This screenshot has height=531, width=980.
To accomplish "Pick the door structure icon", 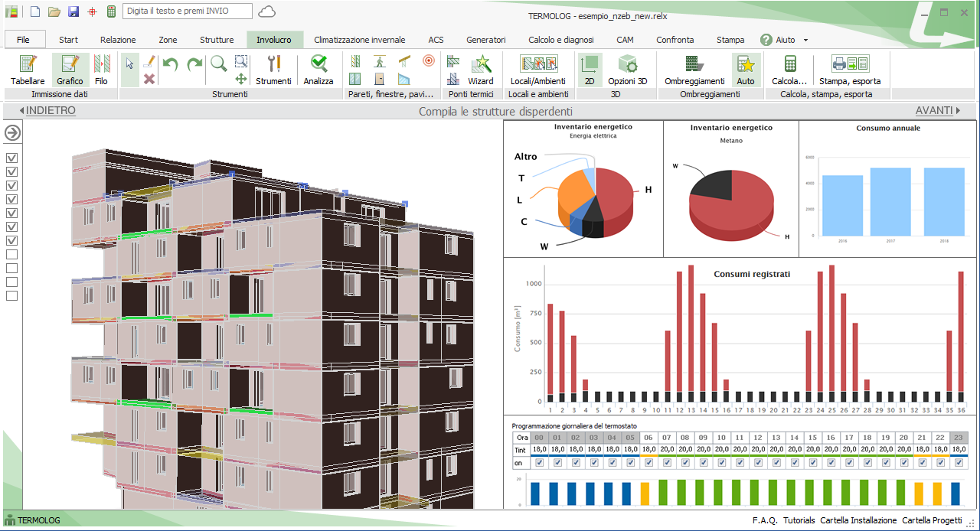I will point(379,79).
